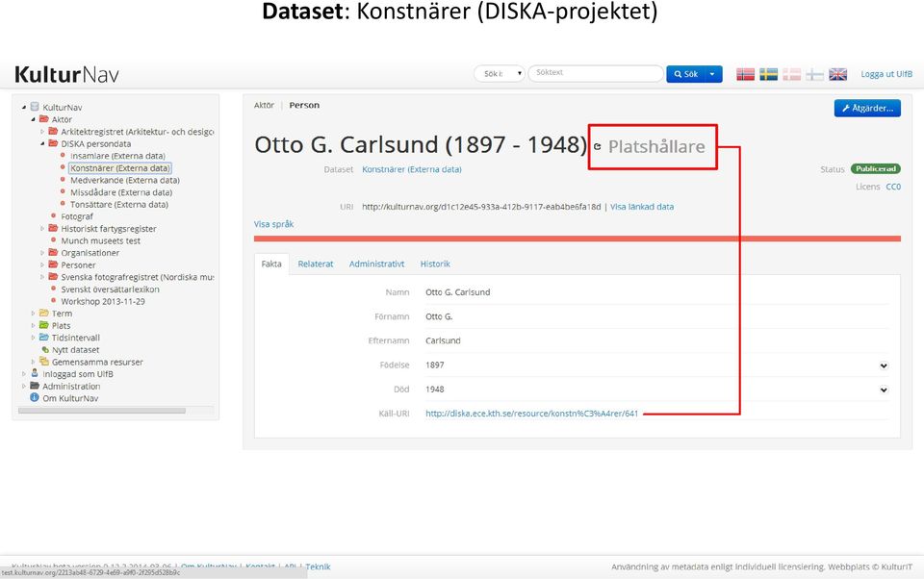This screenshot has height=579, width=924.
Task: Expand the Organisationer node arrow
Action: pyautogui.click(x=42, y=253)
